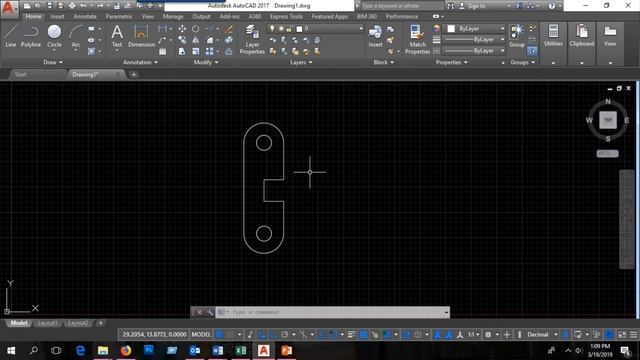640x360 pixels.
Task: Expand the Annotation panel
Action: (x=140, y=62)
